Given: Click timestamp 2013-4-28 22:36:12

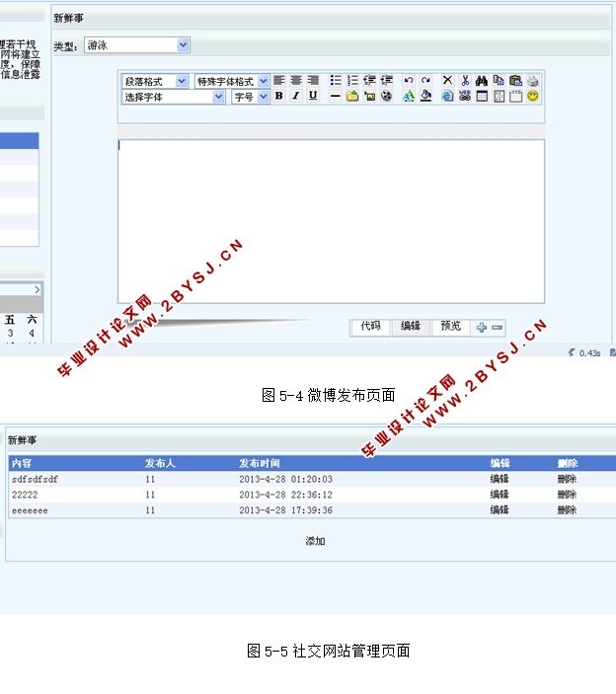Looking at the screenshot, I should click(286, 495).
